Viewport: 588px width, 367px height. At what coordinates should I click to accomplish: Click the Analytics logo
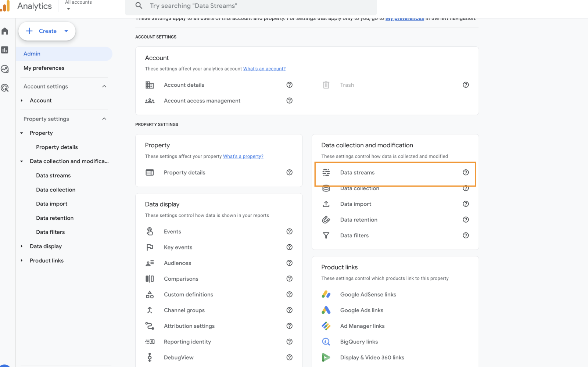coord(26,6)
